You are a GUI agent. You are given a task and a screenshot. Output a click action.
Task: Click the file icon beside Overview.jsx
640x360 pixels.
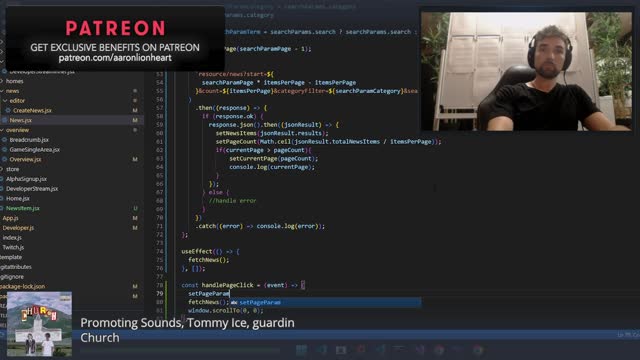click(4, 159)
